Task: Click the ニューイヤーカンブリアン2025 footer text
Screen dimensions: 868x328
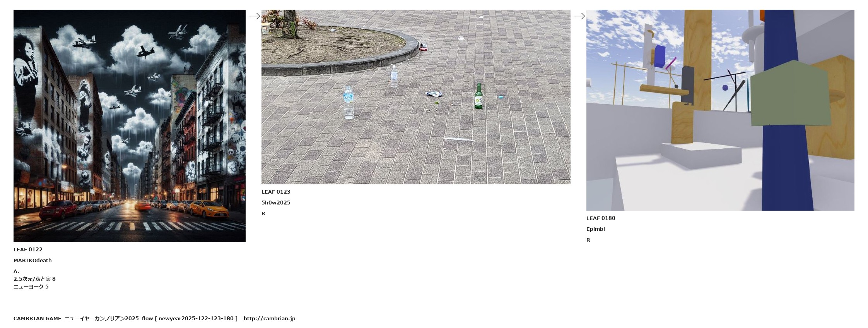Action: tap(102, 319)
